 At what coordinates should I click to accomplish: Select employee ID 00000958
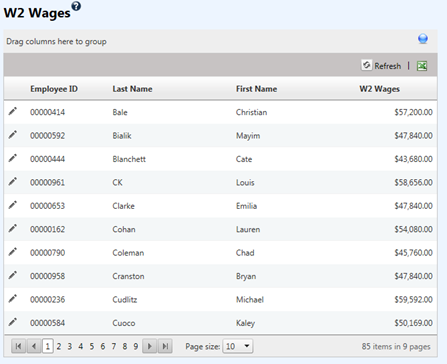coord(47,276)
